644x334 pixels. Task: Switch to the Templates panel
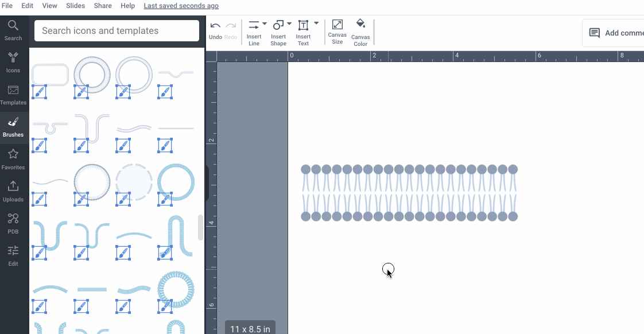coord(13,95)
